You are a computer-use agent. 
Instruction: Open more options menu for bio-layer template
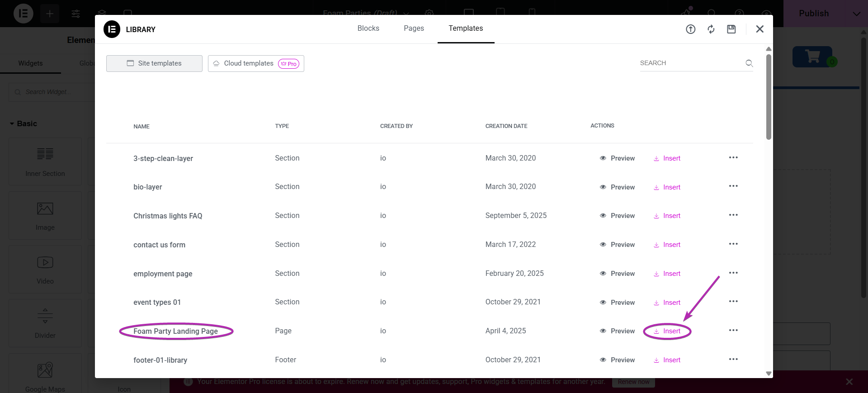(733, 186)
